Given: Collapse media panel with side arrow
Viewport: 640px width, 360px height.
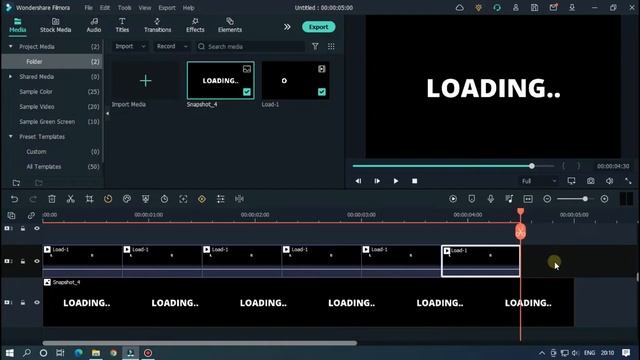Looking at the screenshot, I should 107,113.
